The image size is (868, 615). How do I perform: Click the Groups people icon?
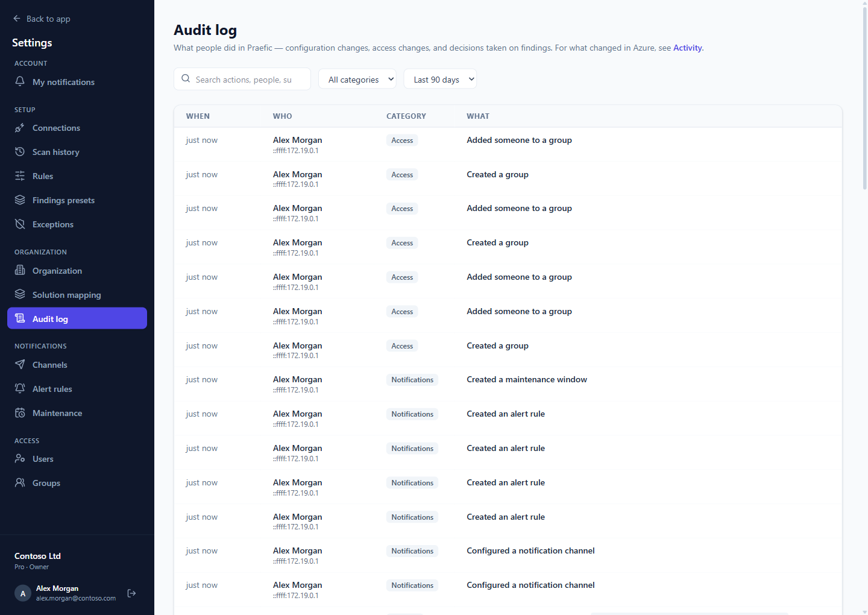20,482
